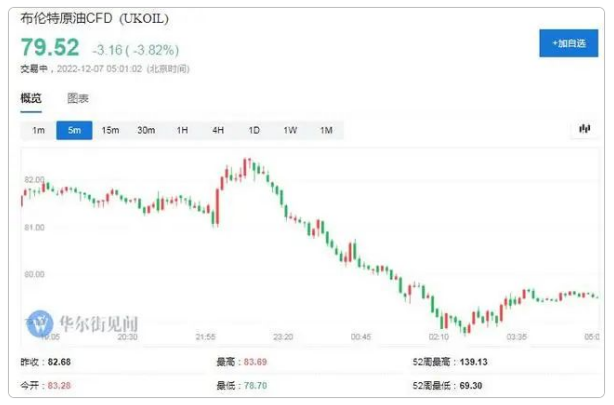Click the 80.00 price axis label
Screen dimensions: 614x405
[x=34, y=274]
